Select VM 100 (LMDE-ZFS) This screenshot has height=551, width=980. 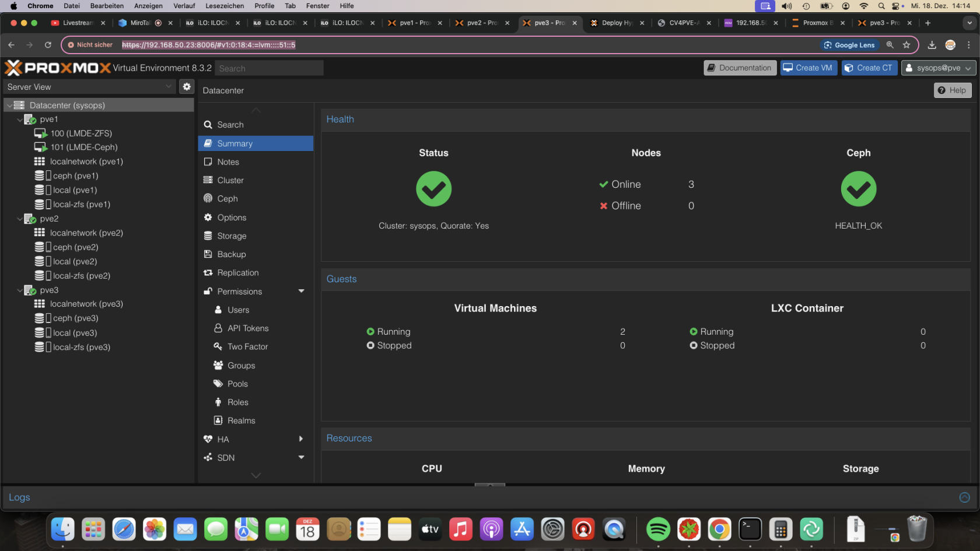(81, 134)
